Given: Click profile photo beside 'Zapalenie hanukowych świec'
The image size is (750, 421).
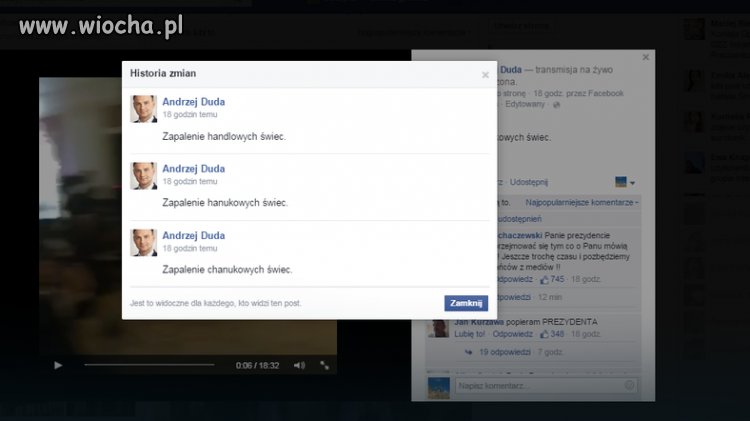Looking at the screenshot, I should point(143,176).
